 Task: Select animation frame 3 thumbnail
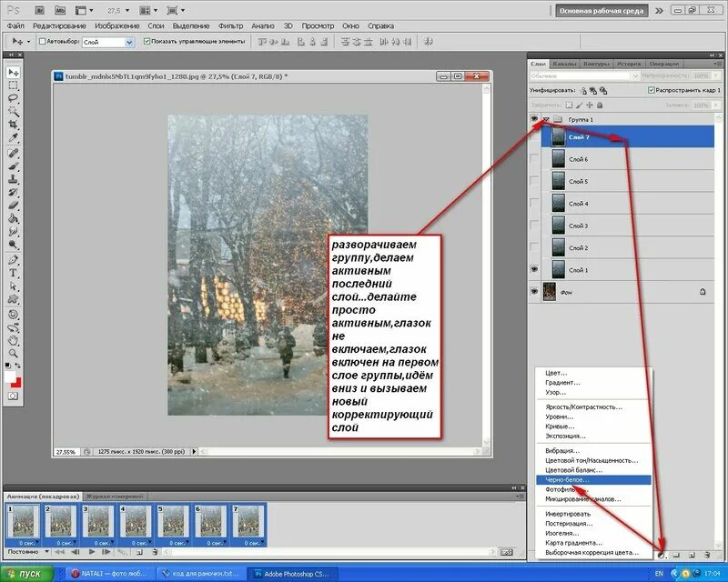[98, 522]
